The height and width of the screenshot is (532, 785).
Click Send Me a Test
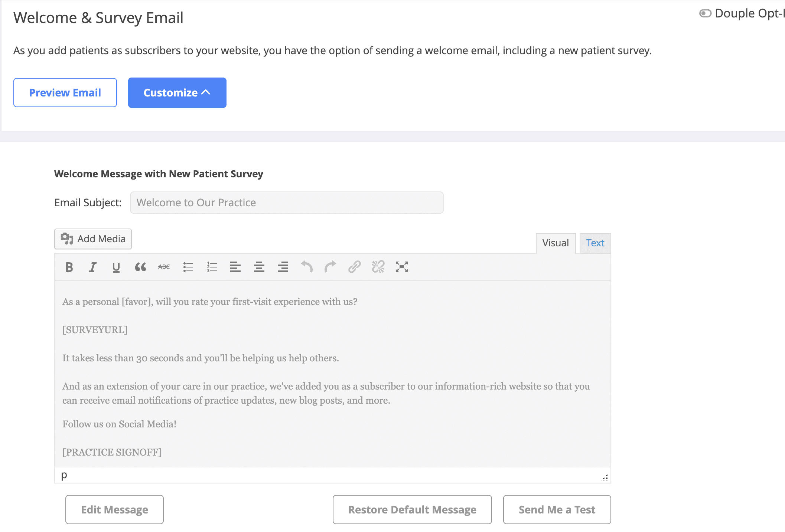(x=557, y=510)
